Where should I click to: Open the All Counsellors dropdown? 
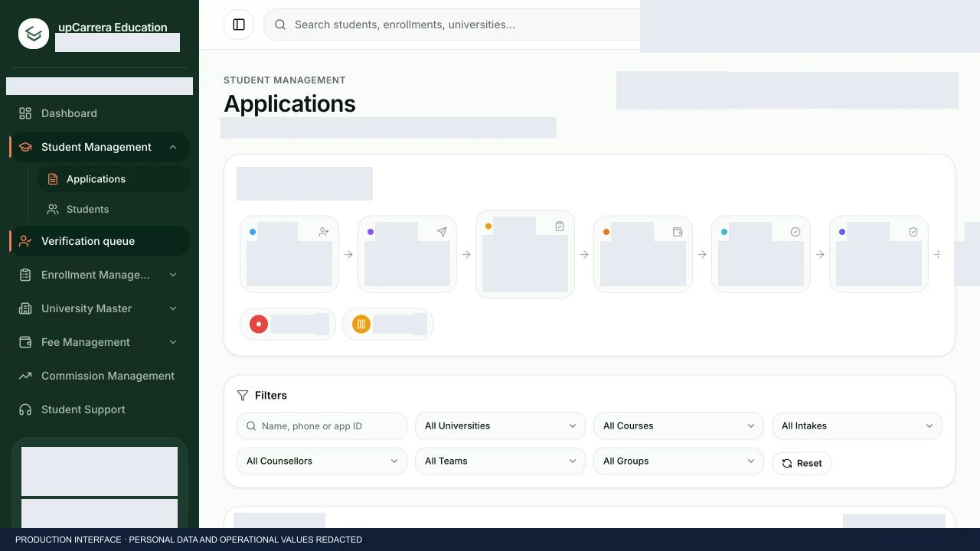tap(322, 461)
